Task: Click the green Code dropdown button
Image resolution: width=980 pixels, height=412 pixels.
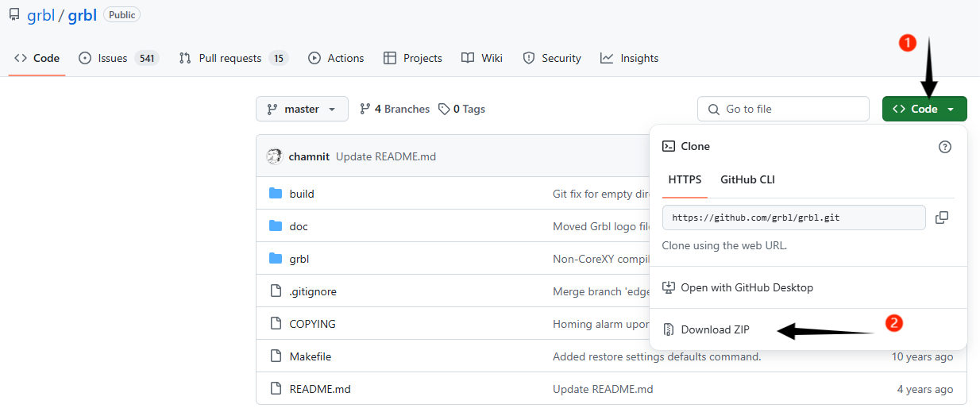Action: (x=924, y=109)
